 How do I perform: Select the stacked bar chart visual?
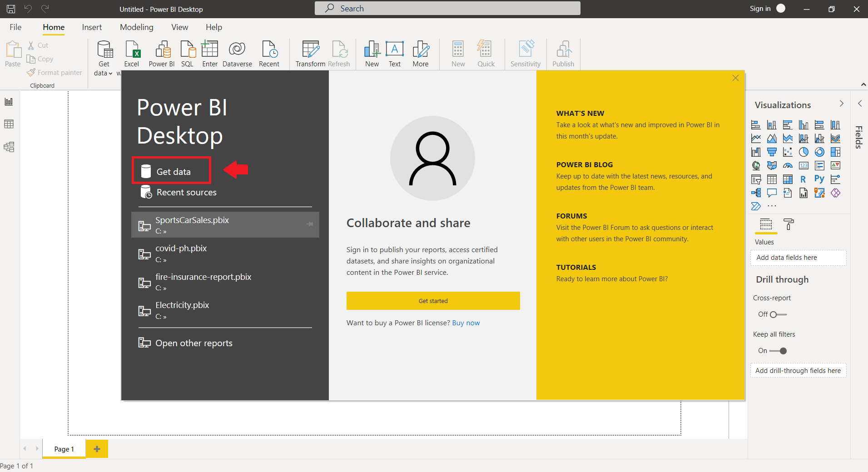point(756,125)
